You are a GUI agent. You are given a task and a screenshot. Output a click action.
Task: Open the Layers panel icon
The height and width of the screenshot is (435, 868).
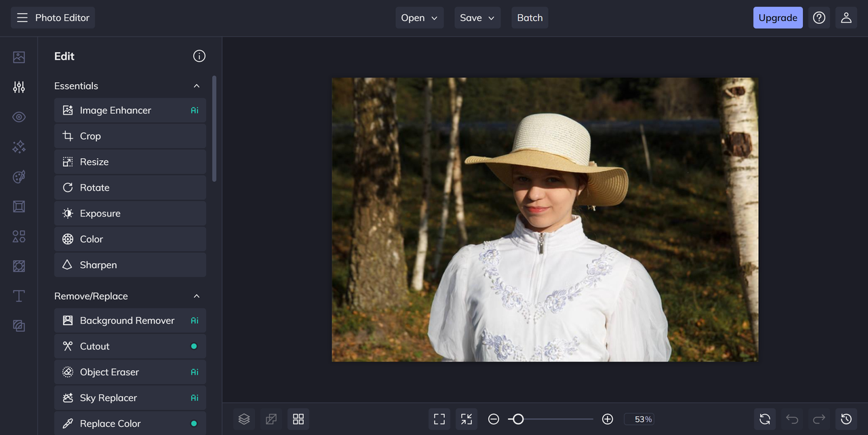click(x=244, y=419)
